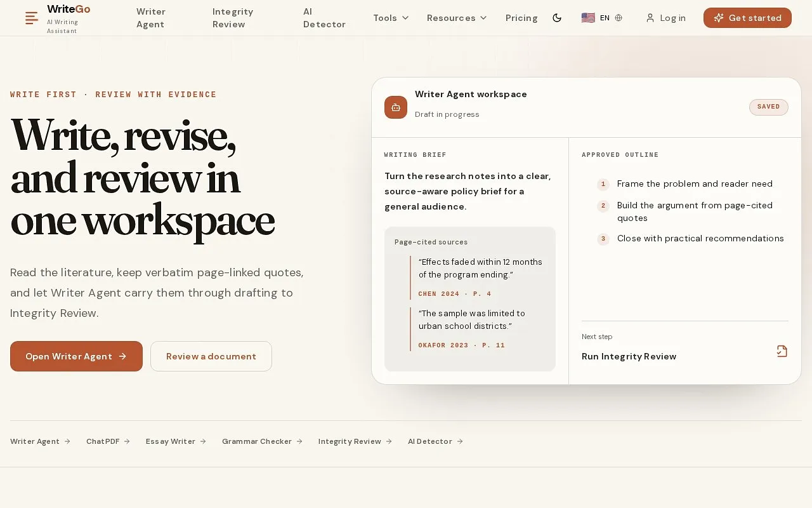Click the Run Integrity Review document-check icon

point(782,351)
